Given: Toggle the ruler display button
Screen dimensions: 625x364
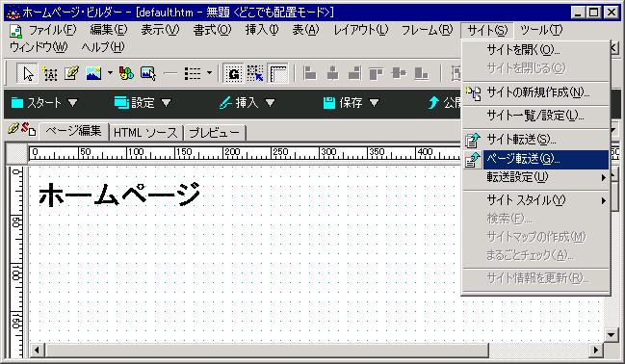Looking at the screenshot, I should click(x=277, y=74).
